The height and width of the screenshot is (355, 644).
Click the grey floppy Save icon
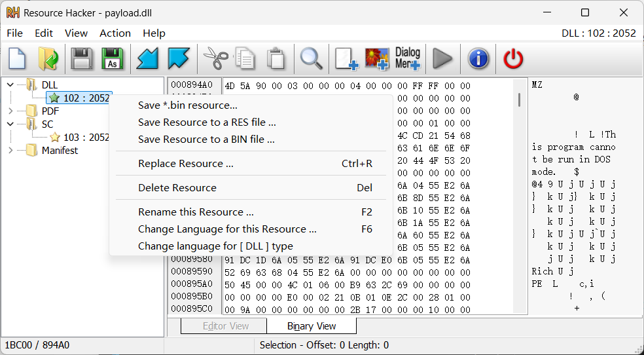tap(81, 58)
